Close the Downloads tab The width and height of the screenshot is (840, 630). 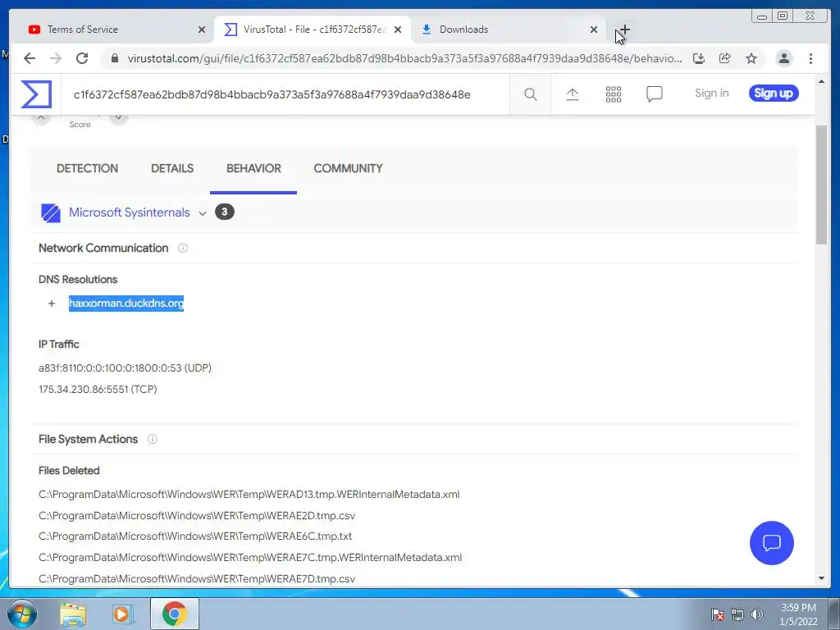pyautogui.click(x=594, y=30)
